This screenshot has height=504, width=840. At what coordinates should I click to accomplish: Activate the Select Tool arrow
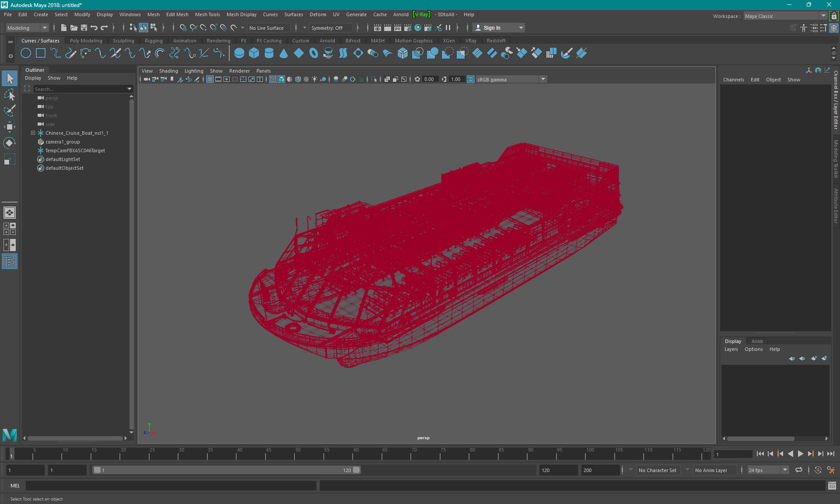10,79
